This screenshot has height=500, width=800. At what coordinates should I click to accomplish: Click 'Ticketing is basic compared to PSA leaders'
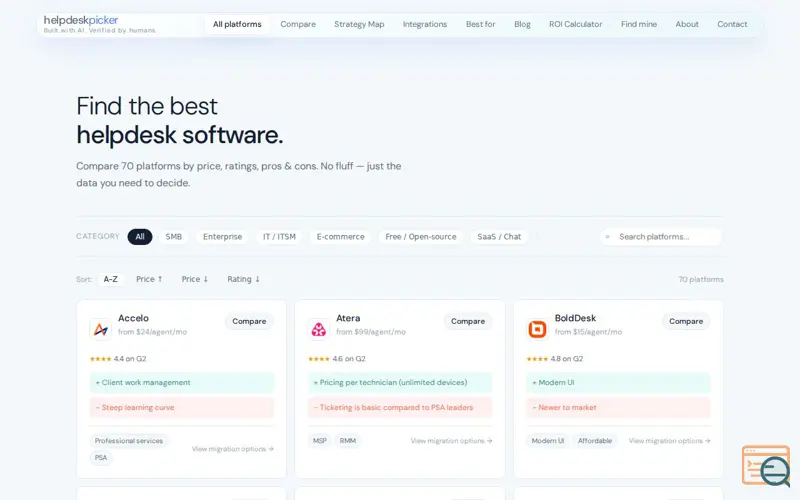click(400, 408)
